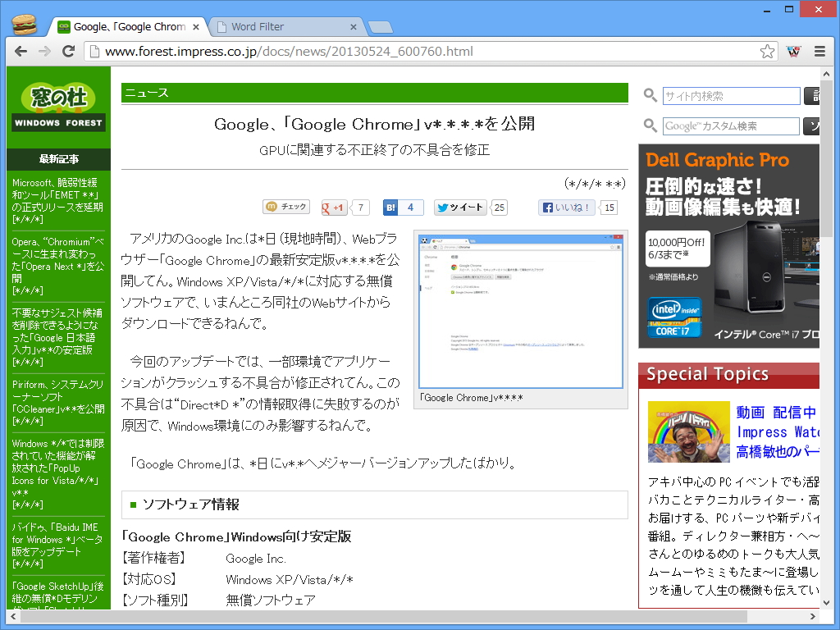Open a new tab
Viewport: 840px width, 630px height.
pos(381,27)
